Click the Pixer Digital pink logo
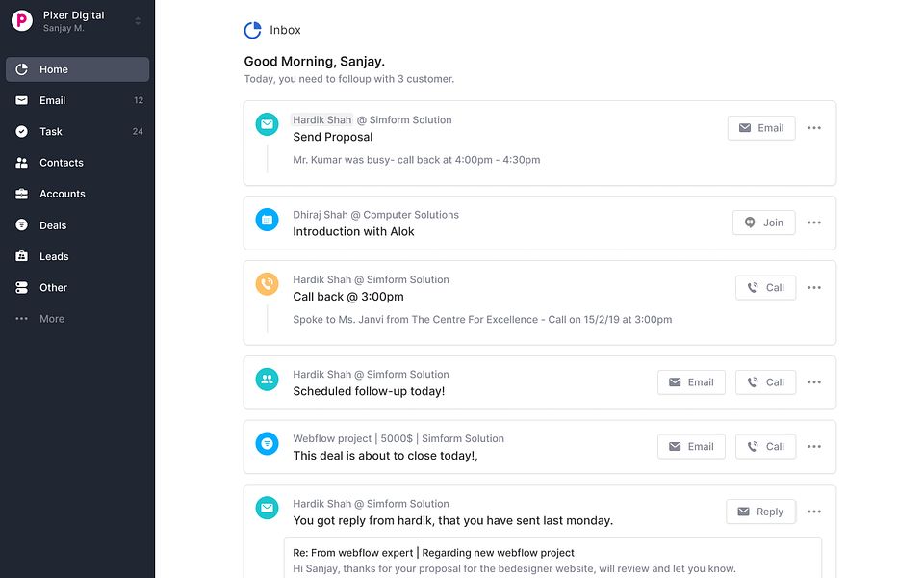The width and height of the screenshot is (924, 578). 21,20
